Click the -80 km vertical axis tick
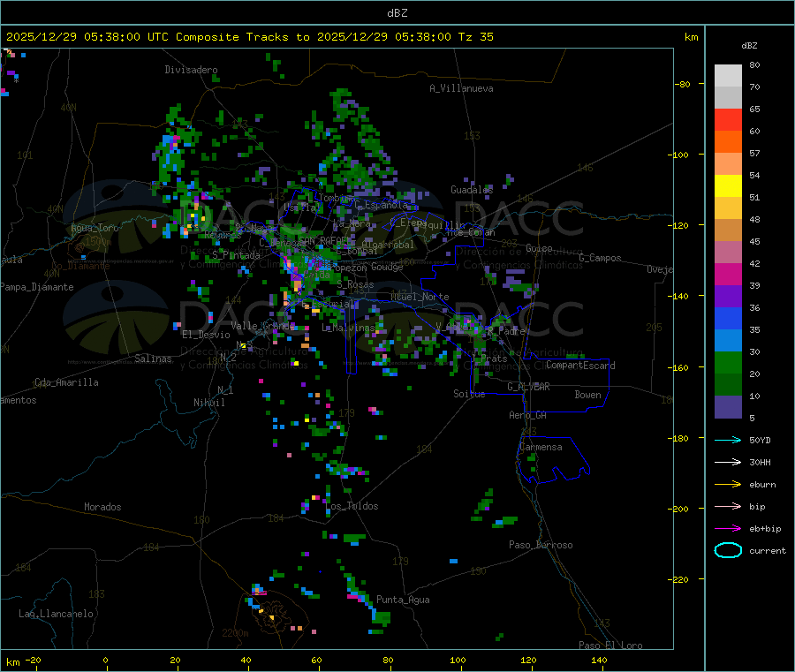 point(683,84)
